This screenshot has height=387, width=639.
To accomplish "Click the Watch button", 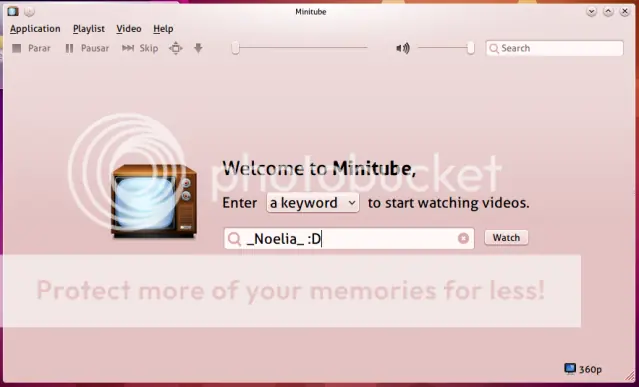I will click(x=506, y=238).
